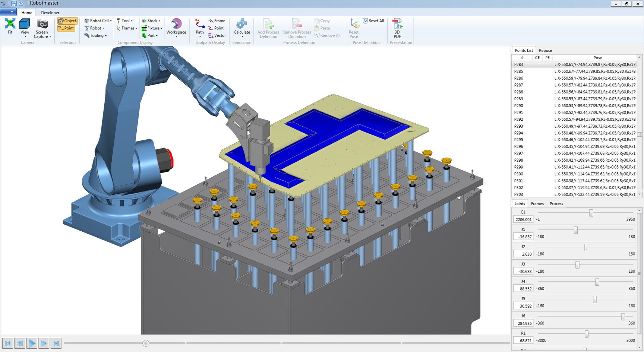Toggle Frame toolpath display
Screen dimensions: 644x352
(217, 21)
